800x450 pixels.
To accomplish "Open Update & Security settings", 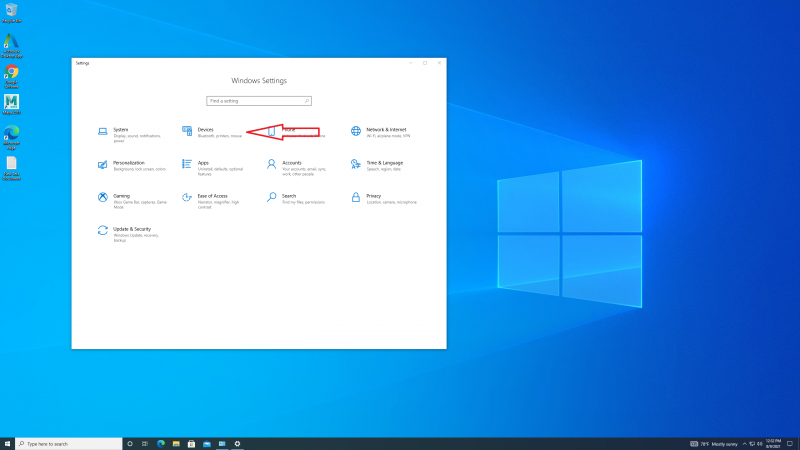I will tap(130, 234).
